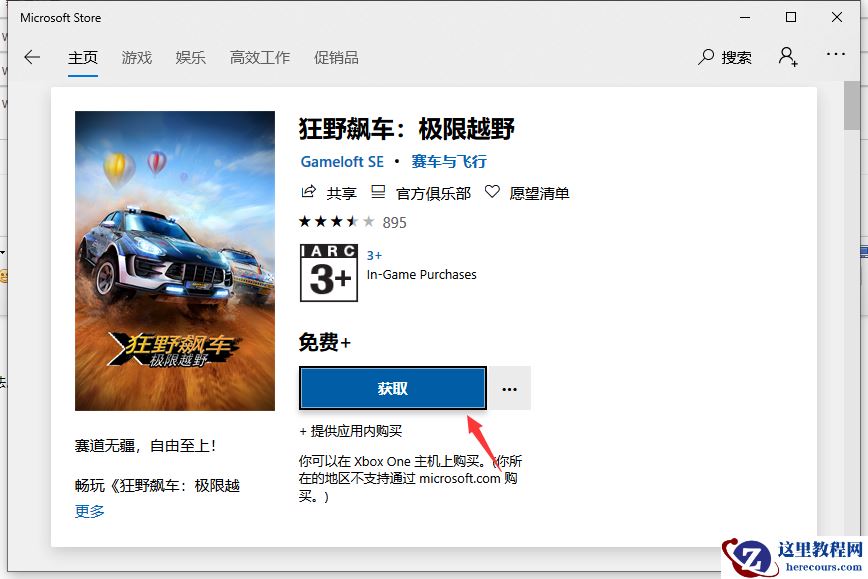
Task: Navigate back using the back arrow
Action: click(31, 57)
